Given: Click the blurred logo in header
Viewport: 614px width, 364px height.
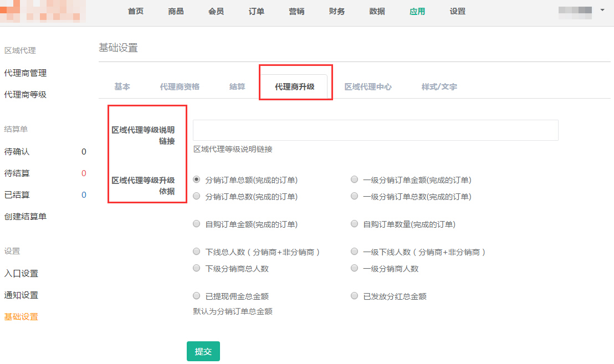Looking at the screenshot, I should [x=43, y=11].
